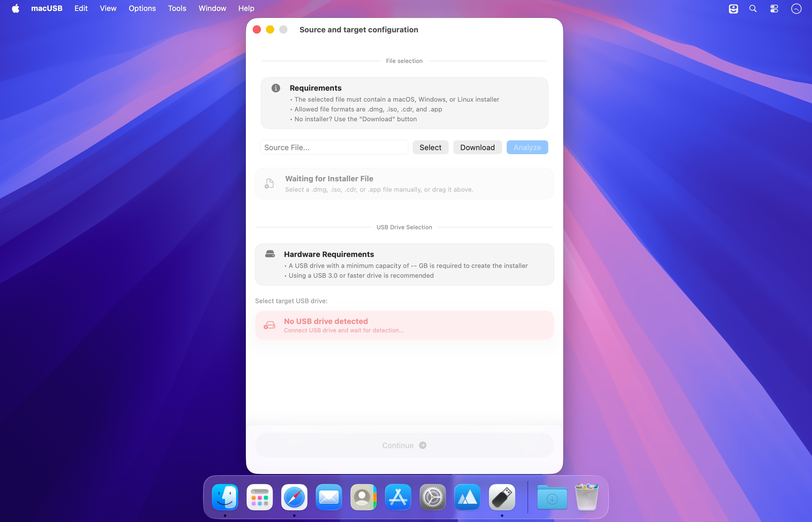Click the no USB drive icon
This screenshot has width=812, height=522.
pos(269,325)
